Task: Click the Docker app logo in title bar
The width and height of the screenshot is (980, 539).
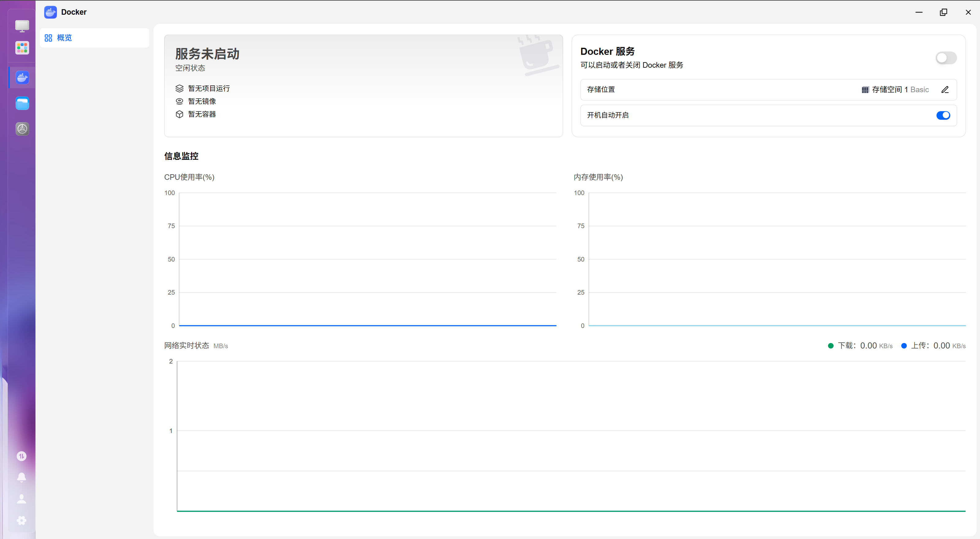Action: tap(50, 12)
